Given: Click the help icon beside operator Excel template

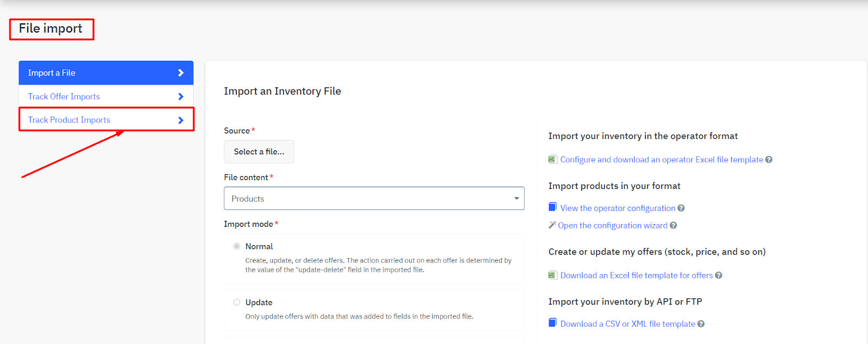Looking at the screenshot, I should (x=769, y=160).
